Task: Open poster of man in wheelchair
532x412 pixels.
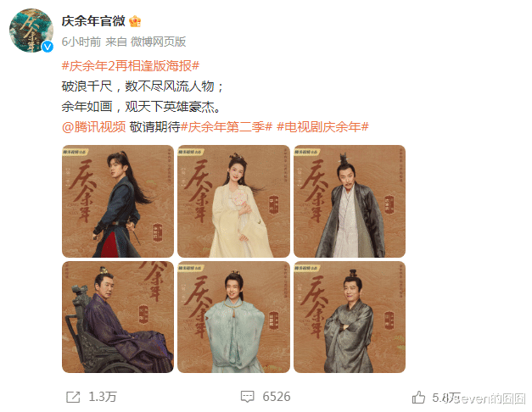Action: pos(118,317)
